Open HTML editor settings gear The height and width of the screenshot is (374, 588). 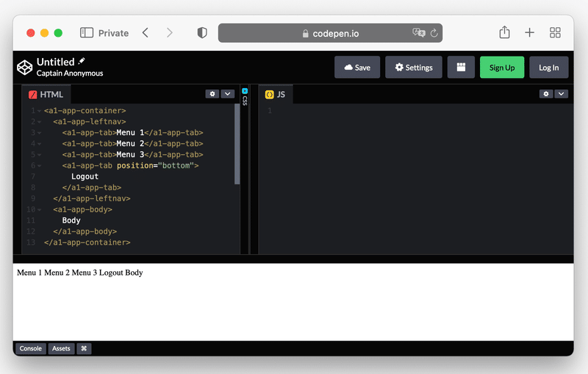tap(212, 94)
